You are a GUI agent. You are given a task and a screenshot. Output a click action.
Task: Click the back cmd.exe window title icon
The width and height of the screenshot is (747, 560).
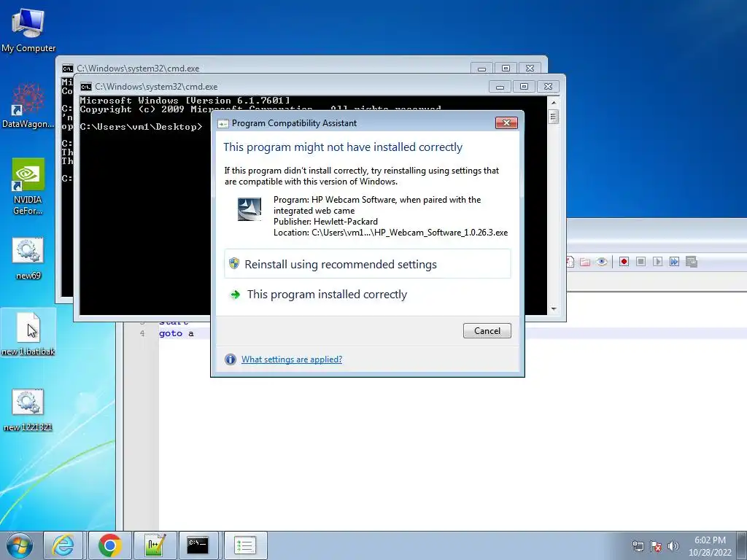pyautogui.click(x=68, y=69)
